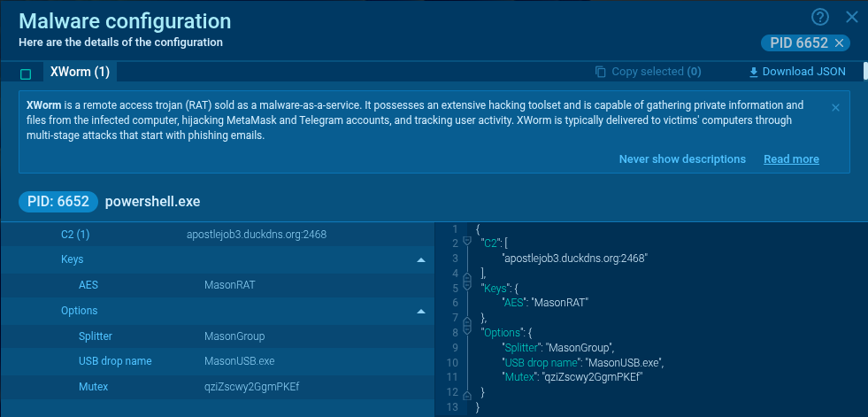
Task: Select the C2 (1) row label
Action: [75, 235]
